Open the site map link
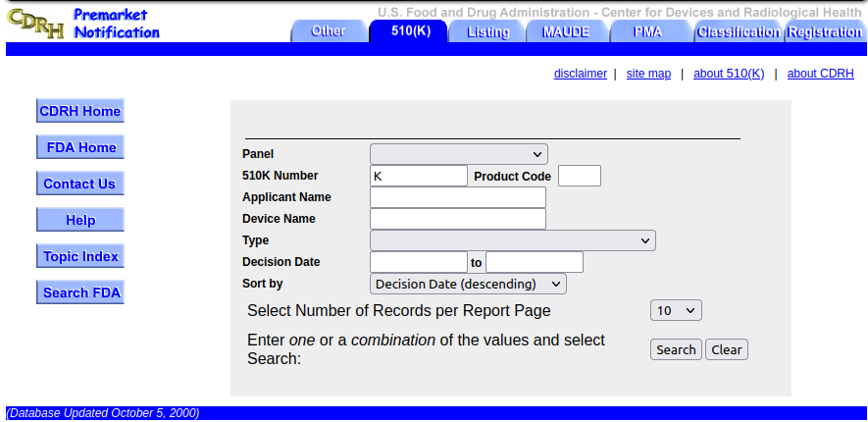Screen dimensions: 868x422 coord(648,74)
